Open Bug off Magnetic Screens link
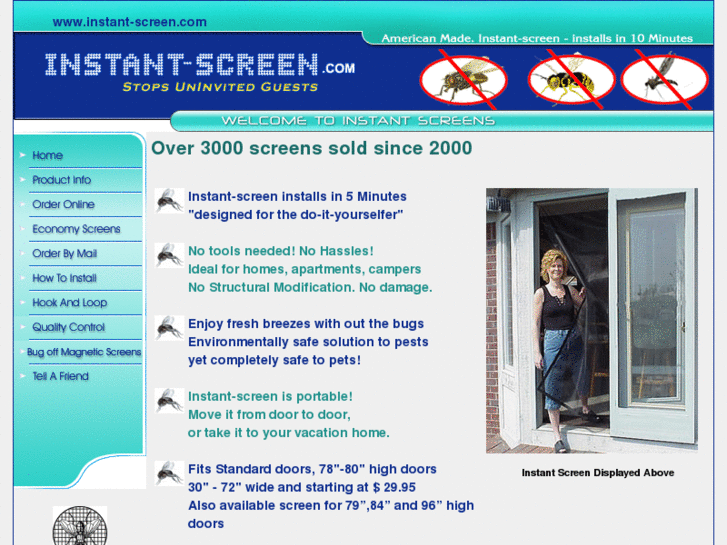 tap(84, 352)
